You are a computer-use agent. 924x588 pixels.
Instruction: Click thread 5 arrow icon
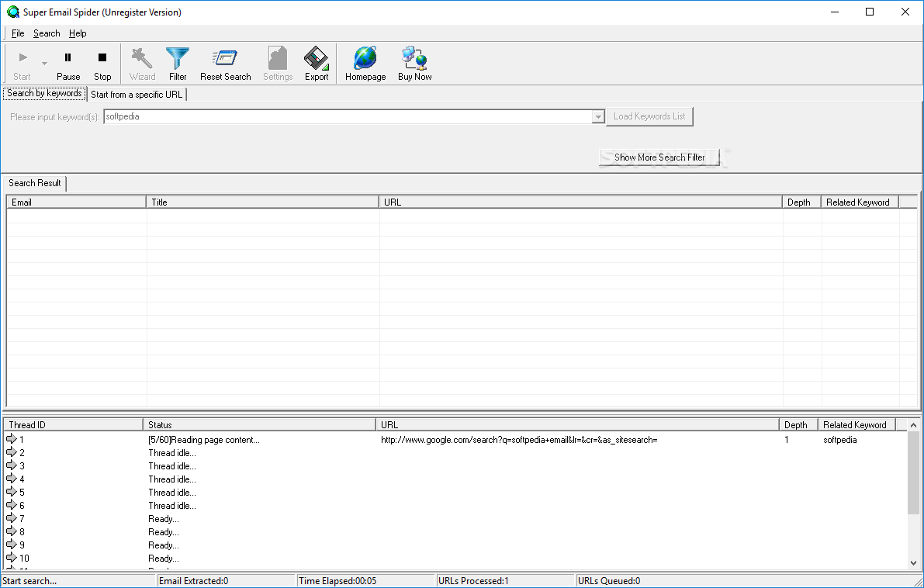click(x=12, y=491)
